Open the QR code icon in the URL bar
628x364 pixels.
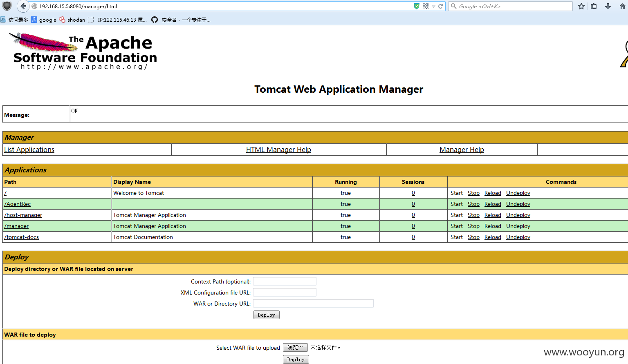pyautogui.click(x=426, y=6)
